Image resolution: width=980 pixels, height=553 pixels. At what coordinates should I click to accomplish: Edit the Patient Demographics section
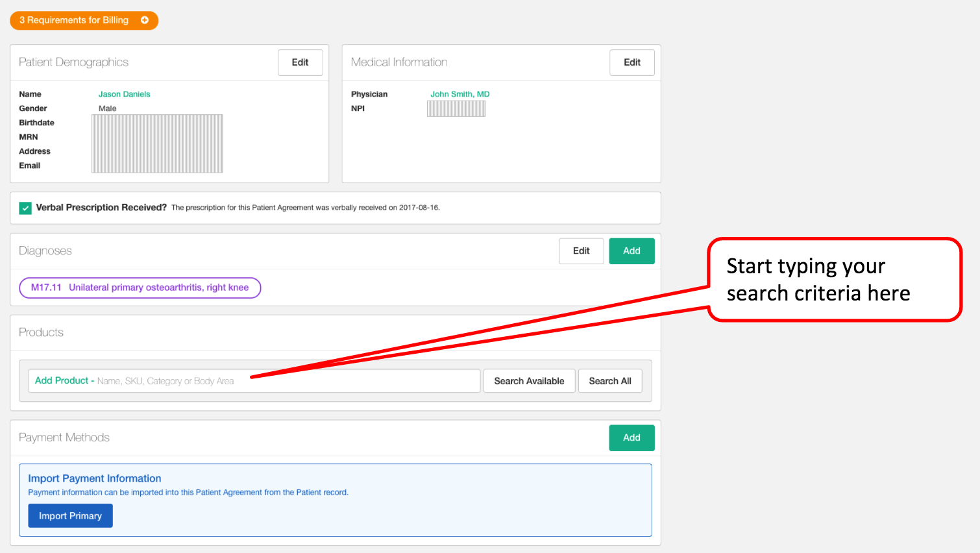tap(300, 62)
